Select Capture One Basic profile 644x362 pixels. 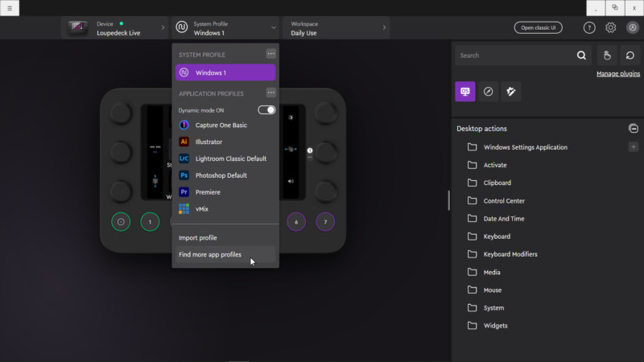point(225,125)
